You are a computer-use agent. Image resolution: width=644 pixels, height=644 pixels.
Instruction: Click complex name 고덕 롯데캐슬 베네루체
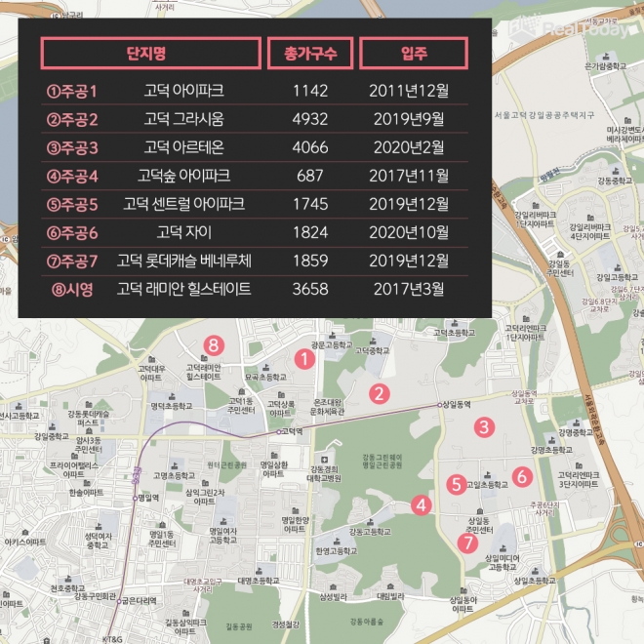pyautogui.click(x=184, y=261)
